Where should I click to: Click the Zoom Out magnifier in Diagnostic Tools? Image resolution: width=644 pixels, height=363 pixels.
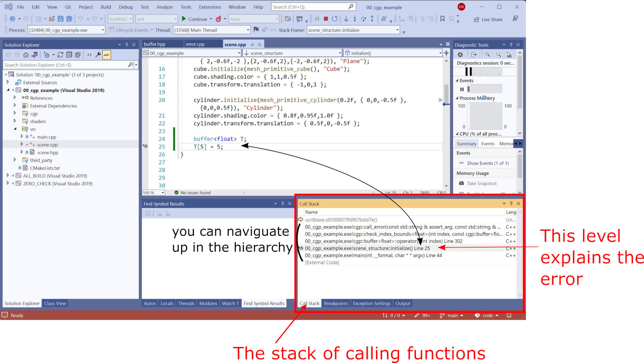[499, 55]
